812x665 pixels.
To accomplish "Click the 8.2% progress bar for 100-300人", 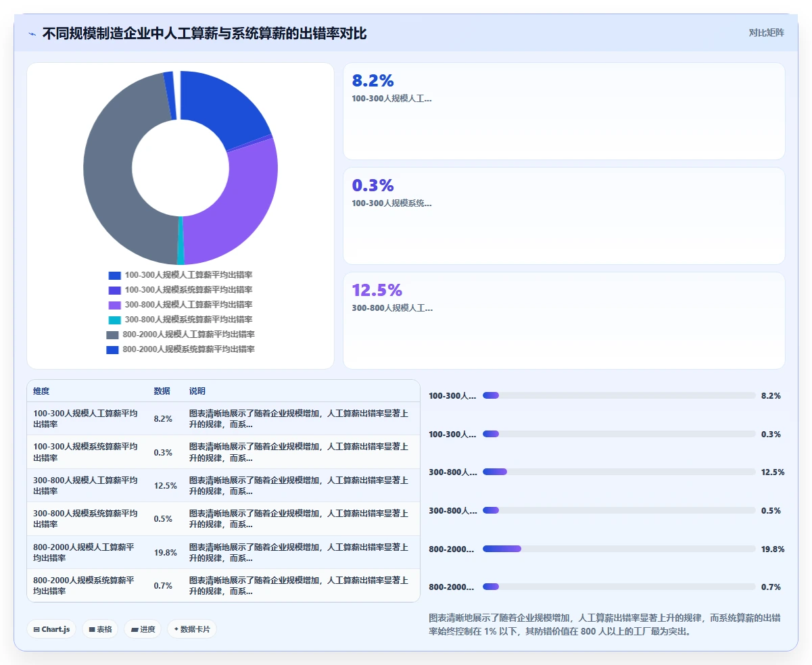I will click(x=619, y=395).
